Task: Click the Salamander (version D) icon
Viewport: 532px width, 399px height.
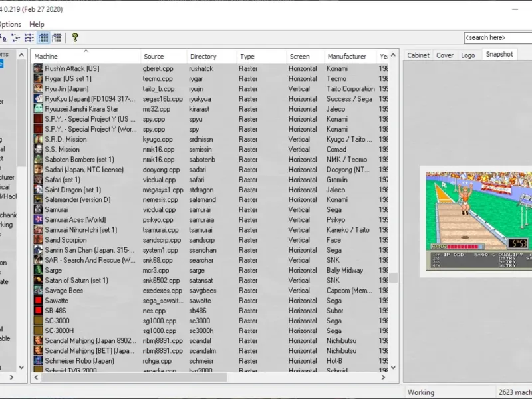Action: tap(39, 199)
